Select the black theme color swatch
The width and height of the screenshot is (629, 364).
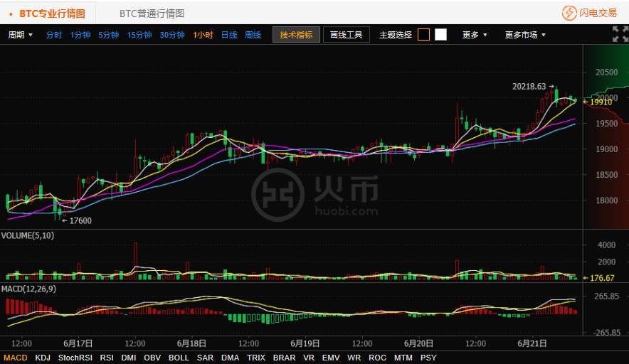coord(423,35)
